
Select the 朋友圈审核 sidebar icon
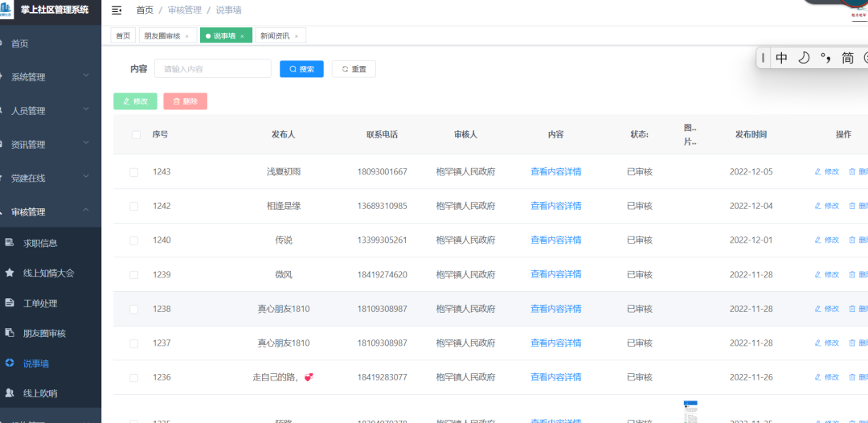pyautogui.click(x=10, y=333)
